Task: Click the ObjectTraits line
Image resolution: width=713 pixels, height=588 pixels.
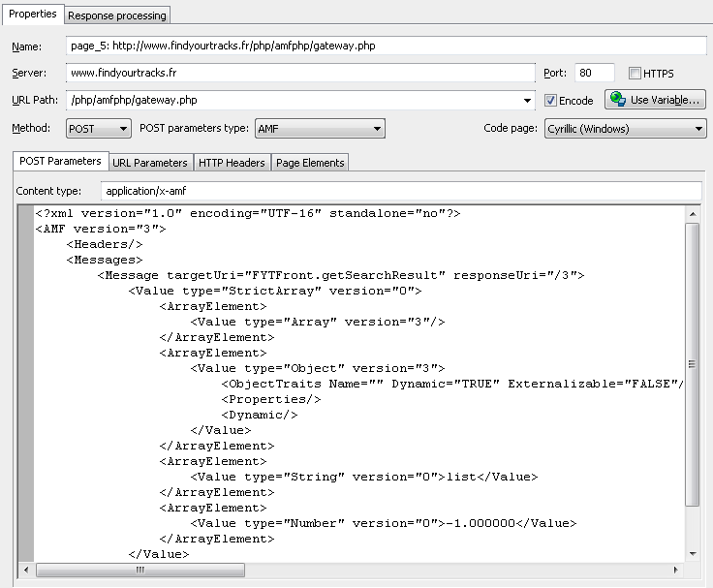Action: [x=452, y=384]
